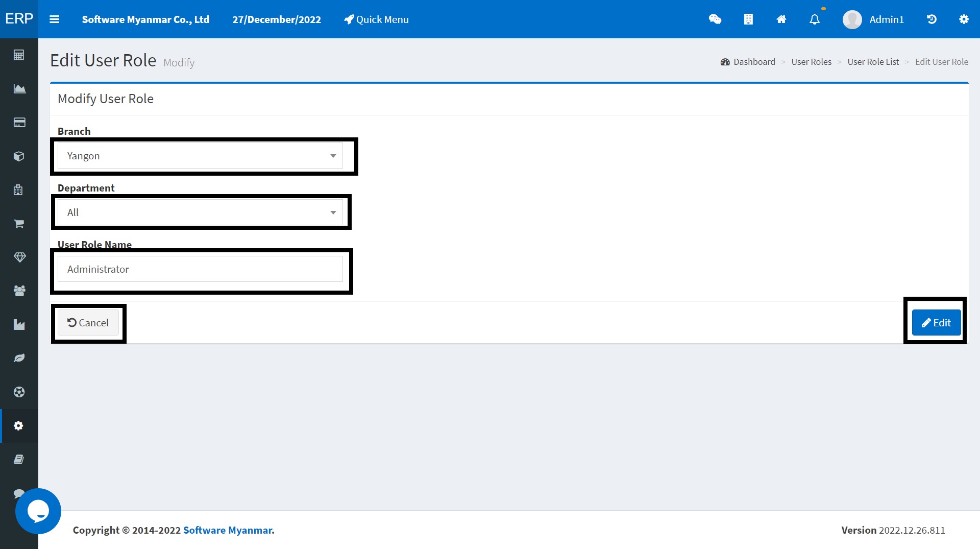Click the User Role Name input field
This screenshot has height=549, width=980.
pos(200,269)
